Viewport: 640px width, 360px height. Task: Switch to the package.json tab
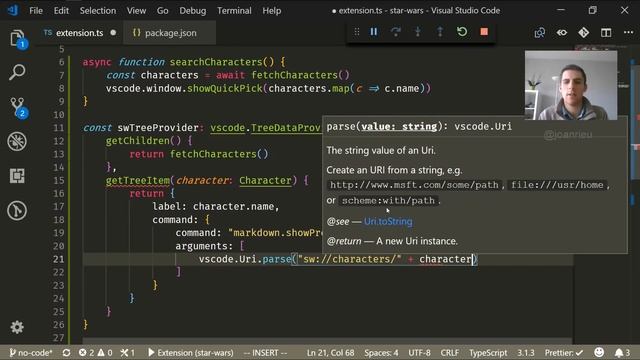coord(171,33)
